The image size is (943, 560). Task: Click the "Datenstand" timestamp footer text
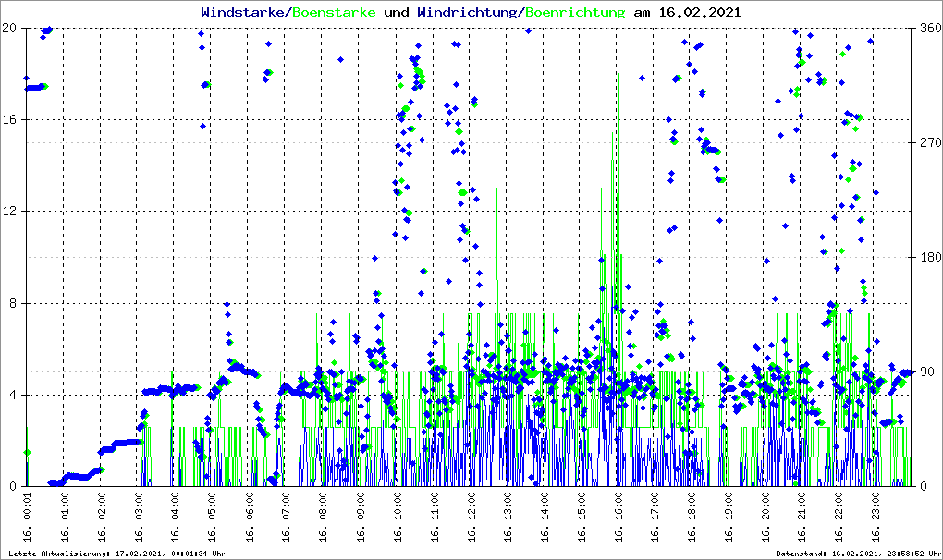858,554
